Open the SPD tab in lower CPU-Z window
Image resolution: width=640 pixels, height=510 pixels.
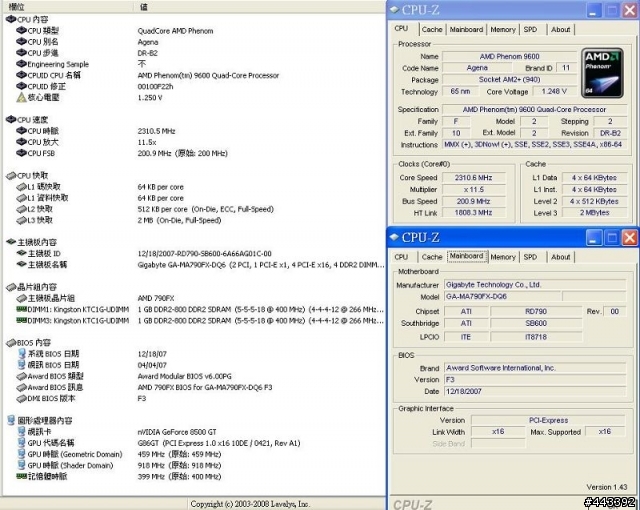(x=530, y=257)
